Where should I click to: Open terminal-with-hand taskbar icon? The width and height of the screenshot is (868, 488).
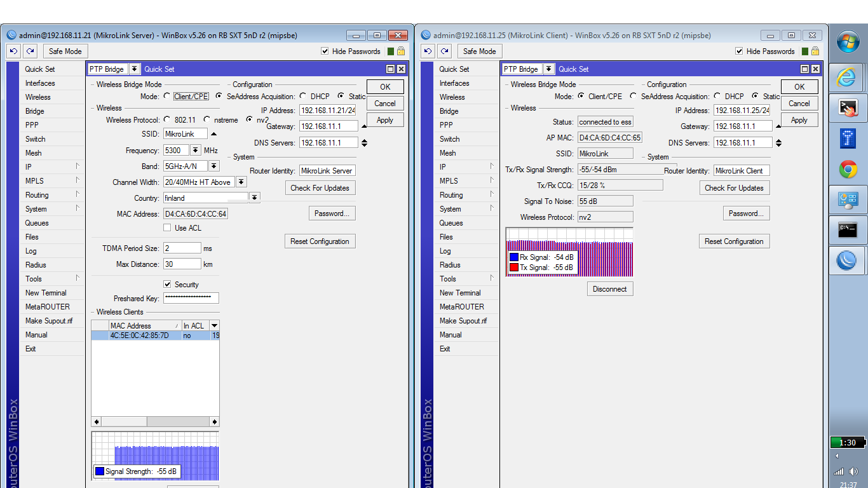click(847, 108)
